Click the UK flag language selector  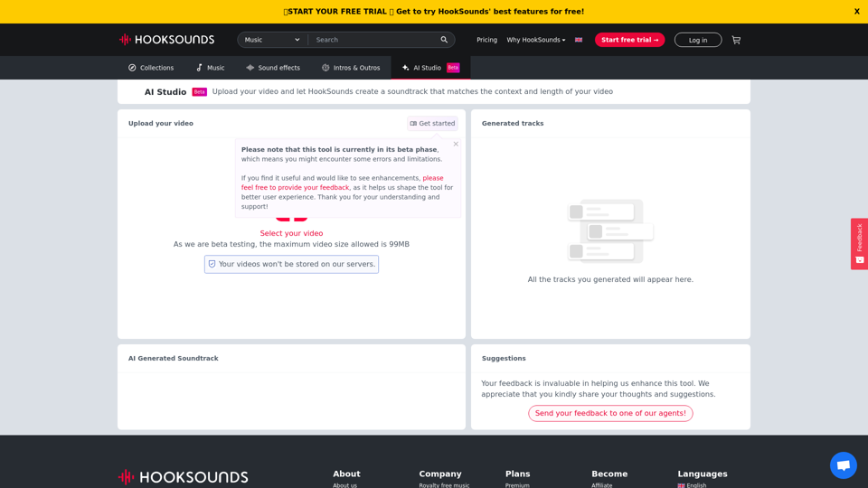pos(579,40)
